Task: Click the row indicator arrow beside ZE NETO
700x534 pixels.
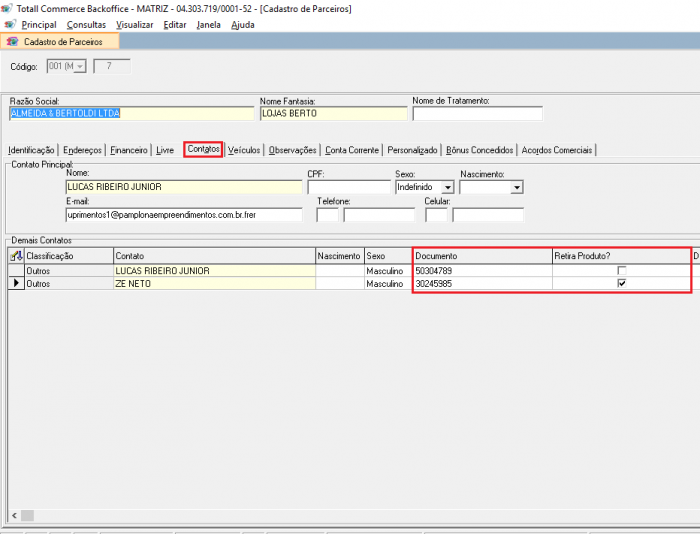Action: tap(15, 284)
